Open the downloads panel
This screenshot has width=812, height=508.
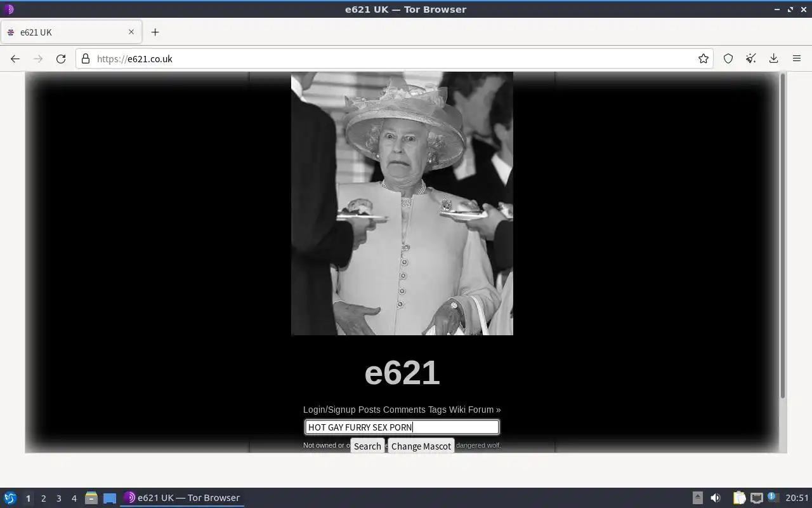tap(774, 58)
